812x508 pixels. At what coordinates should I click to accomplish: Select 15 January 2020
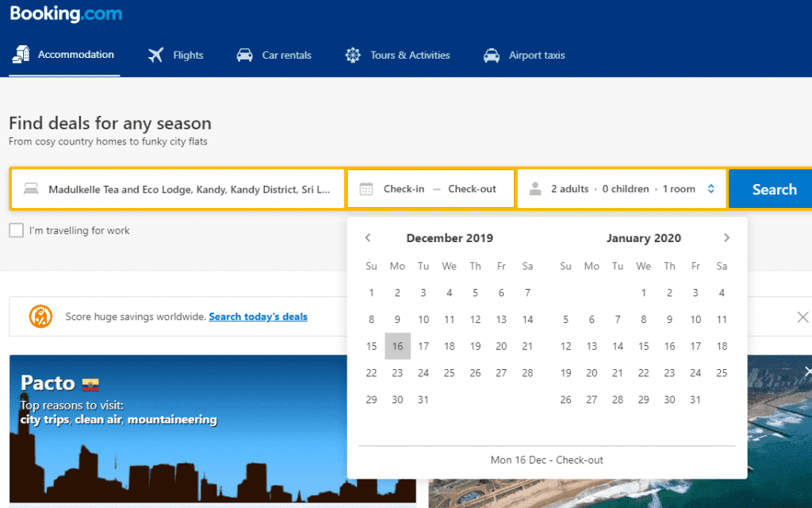(x=643, y=346)
